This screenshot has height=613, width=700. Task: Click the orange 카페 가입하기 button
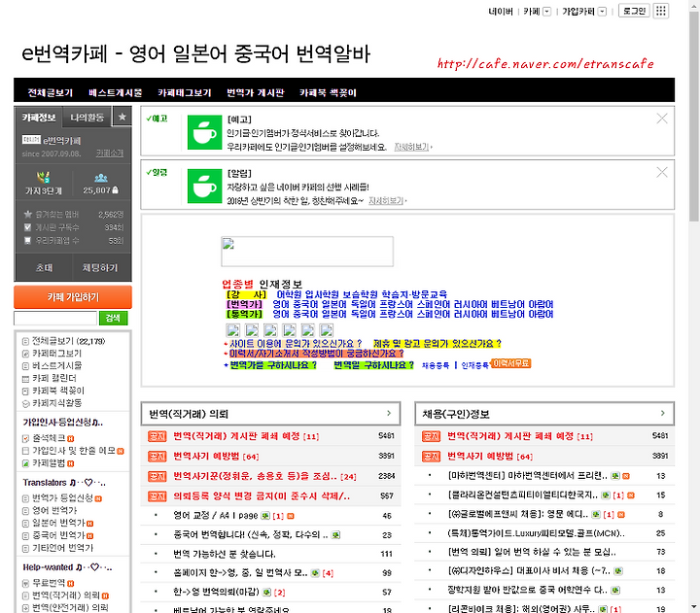coord(73,297)
